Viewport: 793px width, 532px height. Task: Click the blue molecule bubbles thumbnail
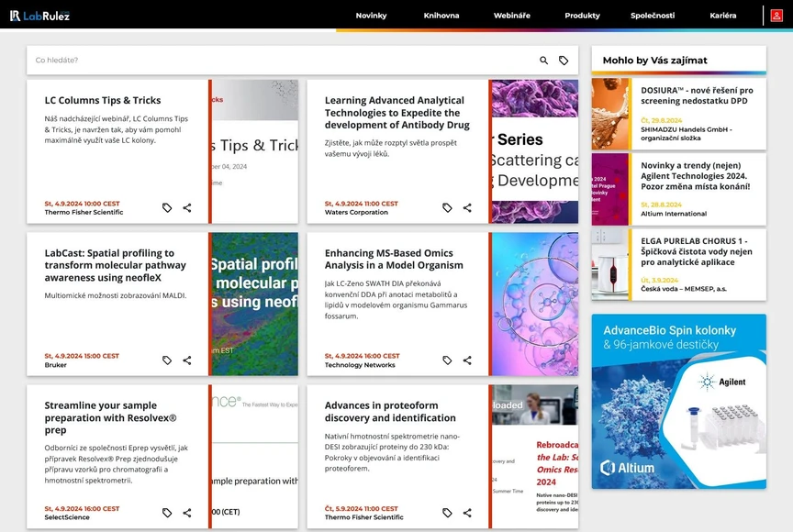pos(535,305)
